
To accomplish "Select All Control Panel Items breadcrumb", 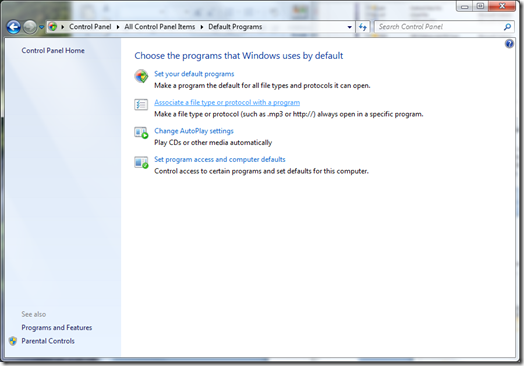I will [x=160, y=27].
